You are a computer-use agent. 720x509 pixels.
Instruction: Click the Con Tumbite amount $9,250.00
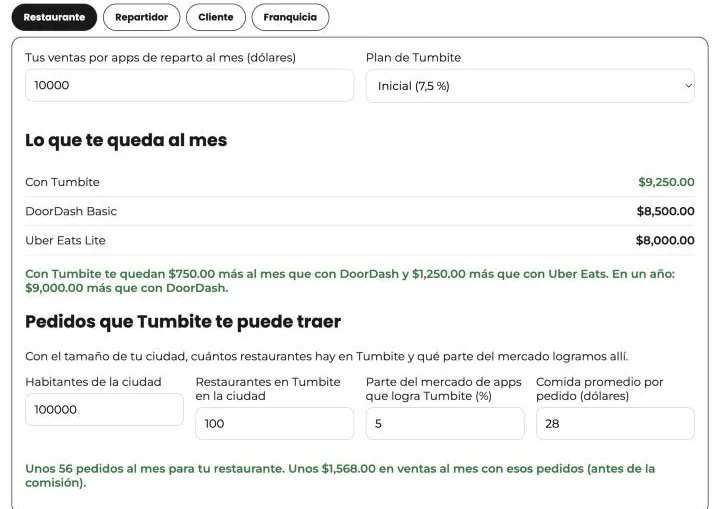pos(666,182)
